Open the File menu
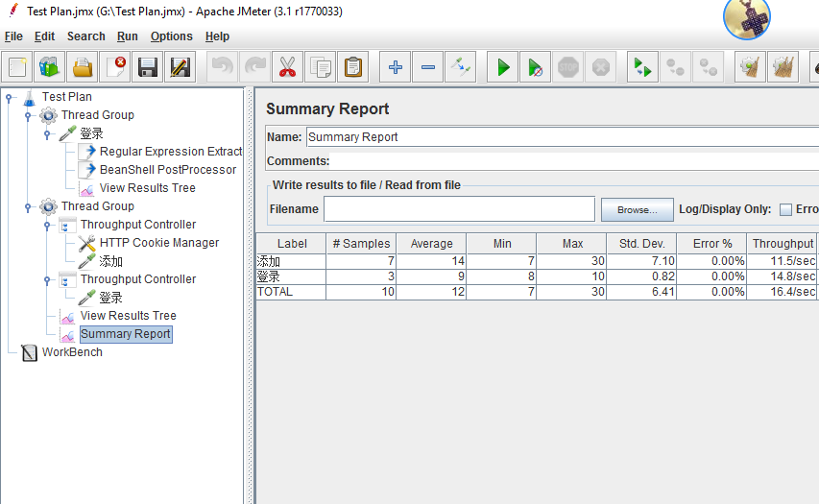The height and width of the screenshot is (504, 819). click(x=13, y=36)
